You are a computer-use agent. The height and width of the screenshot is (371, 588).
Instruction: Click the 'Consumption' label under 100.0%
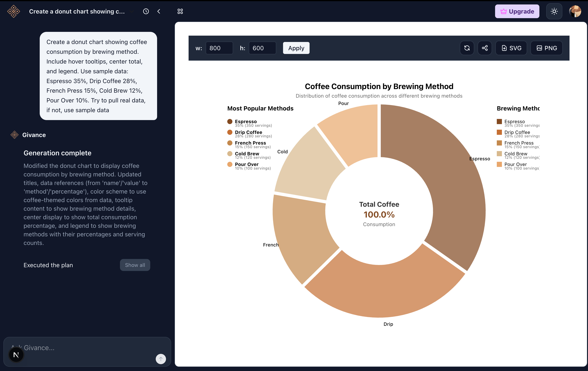(x=379, y=224)
